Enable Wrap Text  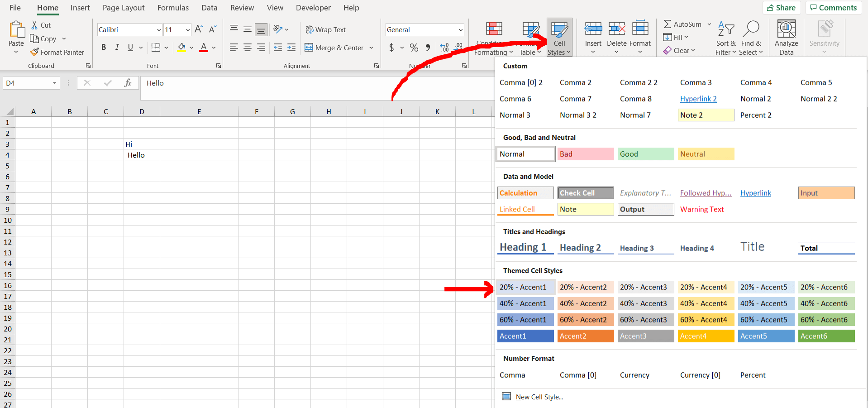point(326,29)
